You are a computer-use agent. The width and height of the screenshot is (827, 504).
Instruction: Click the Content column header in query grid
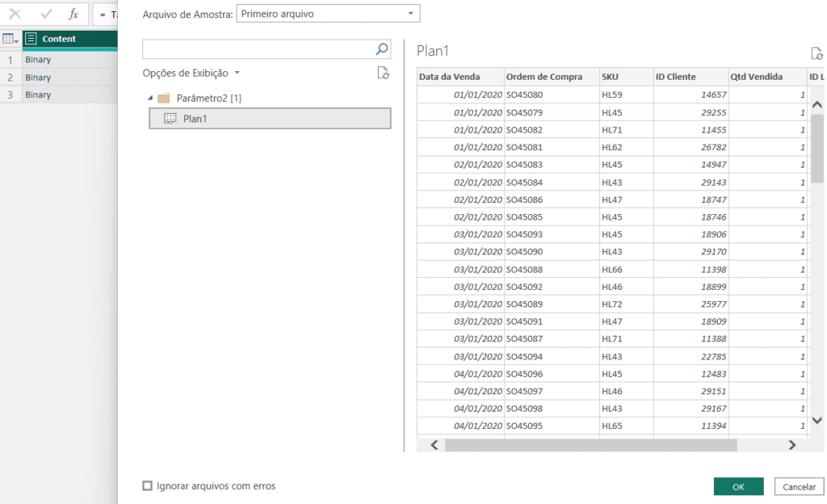69,39
